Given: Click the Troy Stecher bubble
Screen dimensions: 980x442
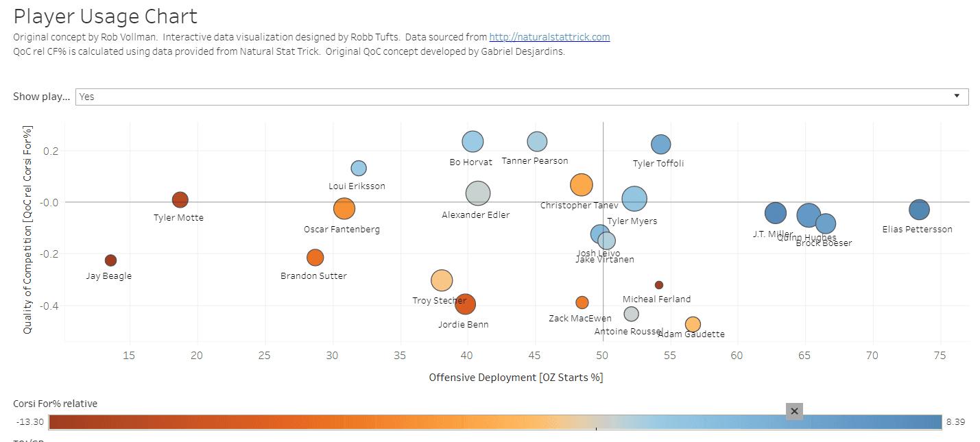Looking at the screenshot, I should pyautogui.click(x=442, y=280).
